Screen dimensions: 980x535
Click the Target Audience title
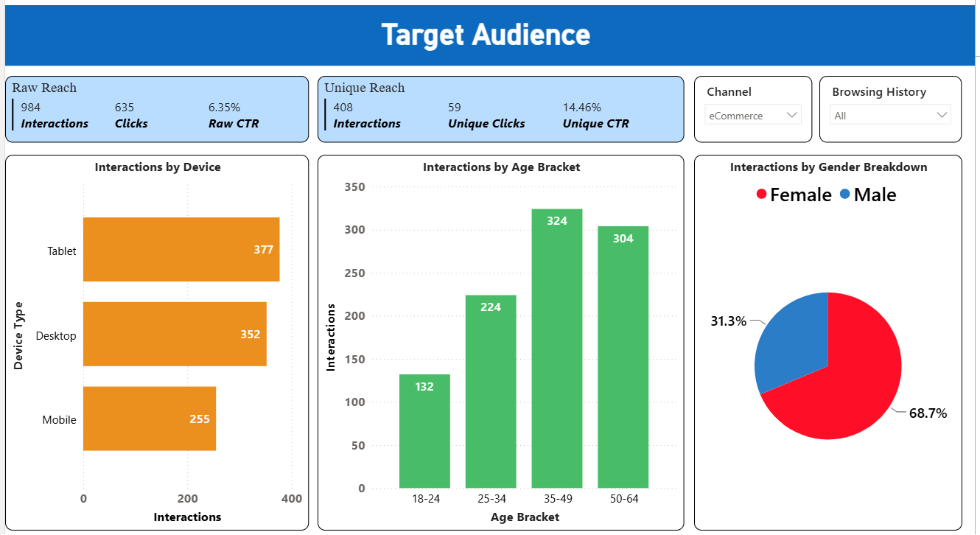486,35
